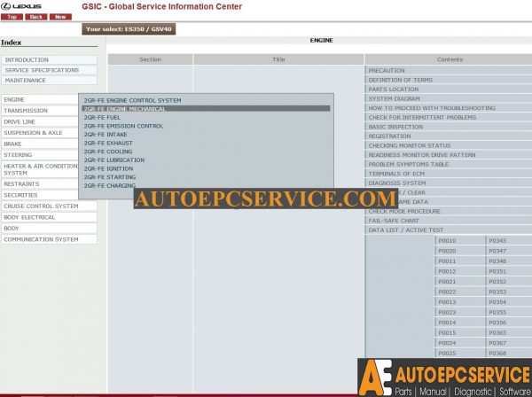Image resolution: width=532 pixels, height=397 pixels.
Task: Open CRUISE CONTROL SYSTEM index entry
Action: (49, 206)
